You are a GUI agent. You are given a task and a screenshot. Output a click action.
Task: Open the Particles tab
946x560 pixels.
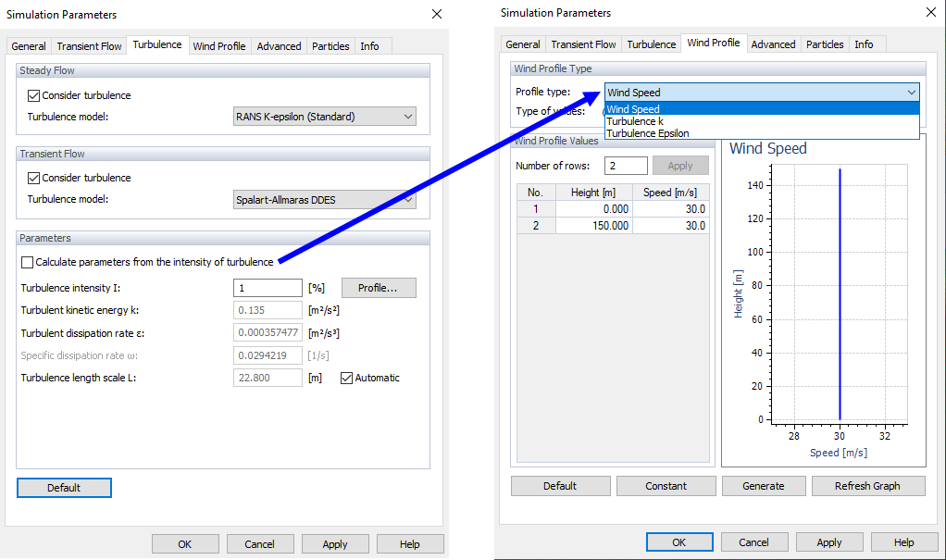click(x=330, y=44)
